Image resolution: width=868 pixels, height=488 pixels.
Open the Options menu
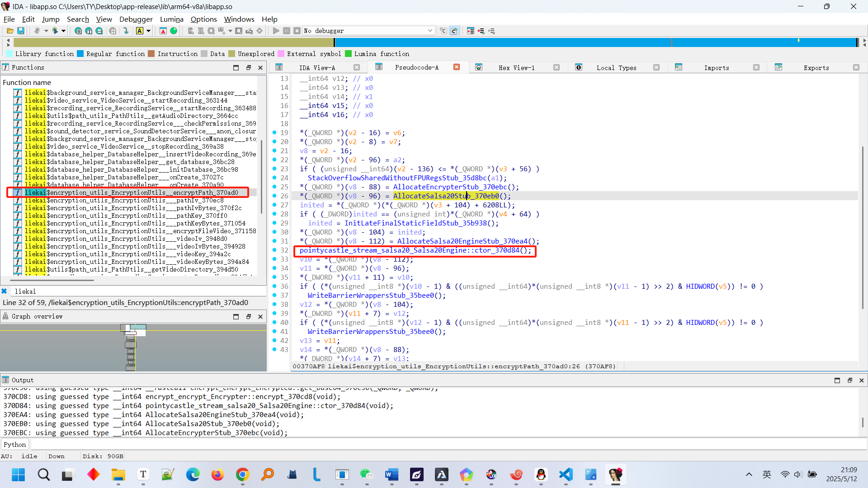(x=203, y=19)
